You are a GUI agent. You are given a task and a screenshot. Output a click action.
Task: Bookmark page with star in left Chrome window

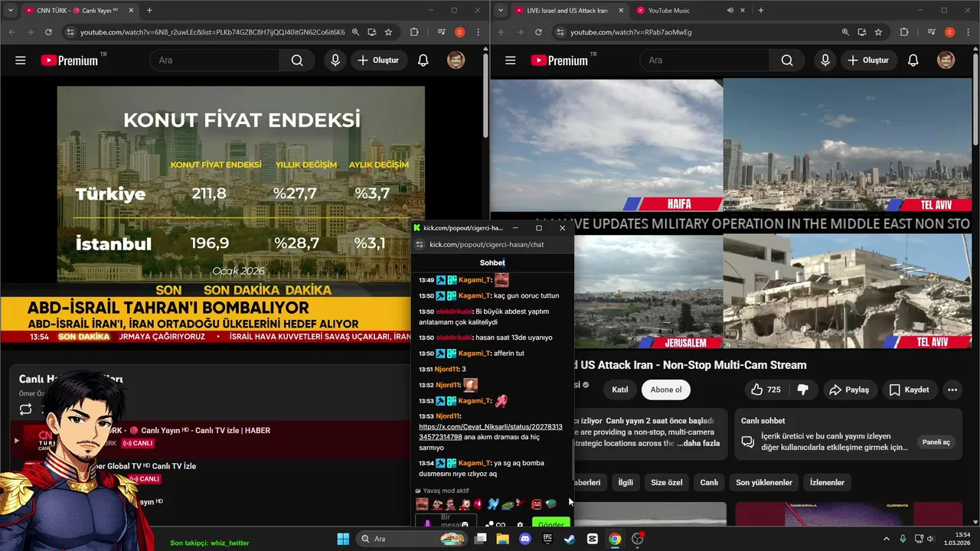(x=388, y=32)
